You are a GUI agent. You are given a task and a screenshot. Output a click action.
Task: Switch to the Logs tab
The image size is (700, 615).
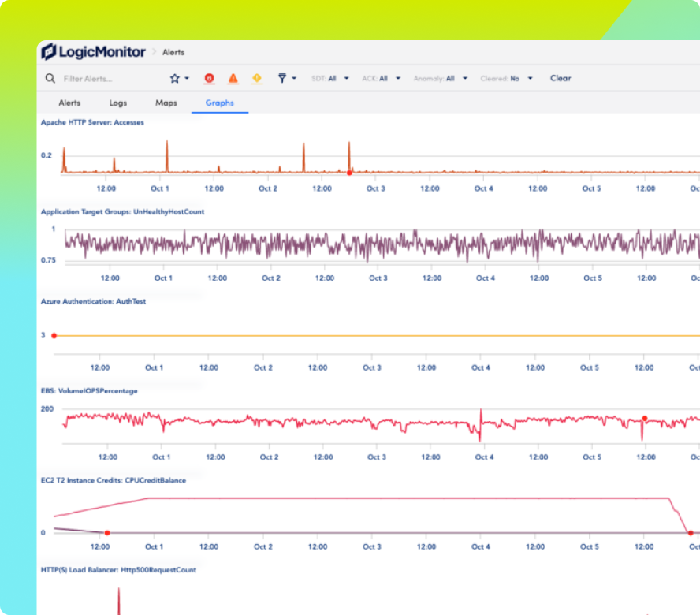pyautogui.click(x=118, y=102)
